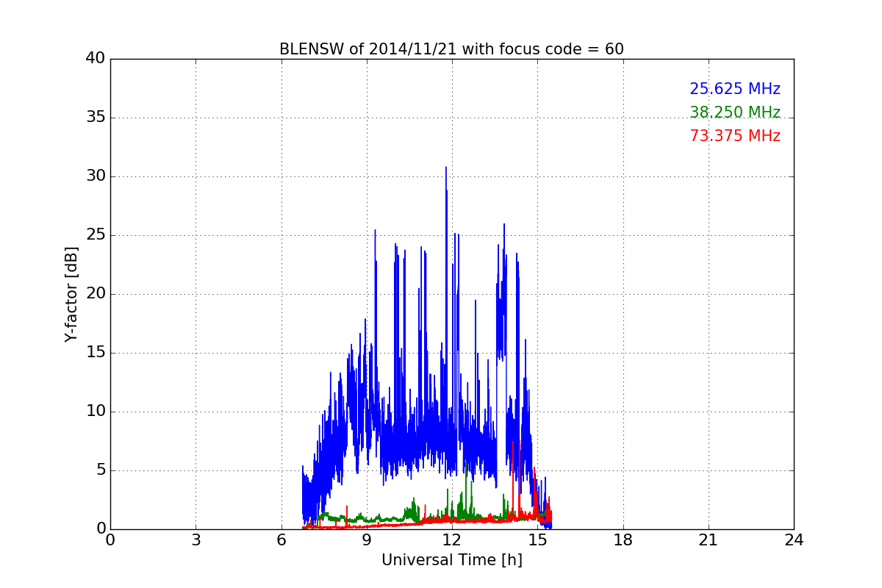
Task: Click the plot title 'BLENSW of 2014/11/21 with focus code = 60'
Action: pyautogui.click(x=451, y=49)
